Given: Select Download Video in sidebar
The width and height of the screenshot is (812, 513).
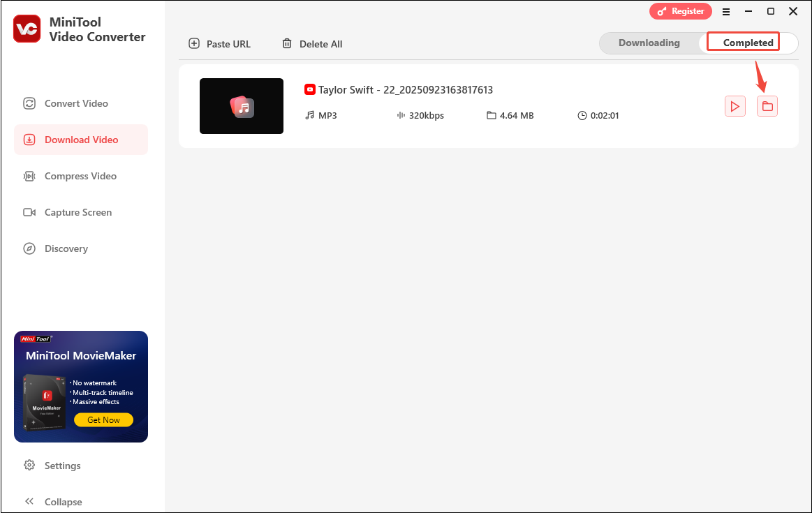Looking at the screenshot, I should pos(81,140).
